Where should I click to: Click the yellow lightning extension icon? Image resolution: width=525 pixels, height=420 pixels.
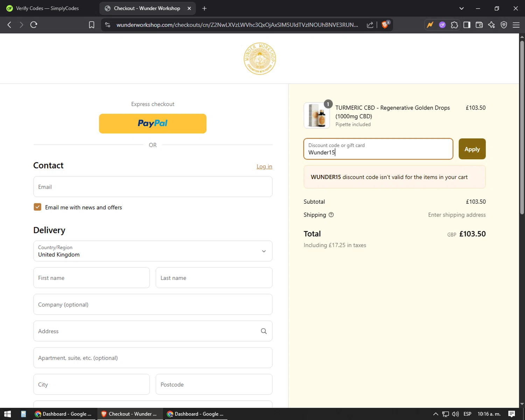point(430,25)
